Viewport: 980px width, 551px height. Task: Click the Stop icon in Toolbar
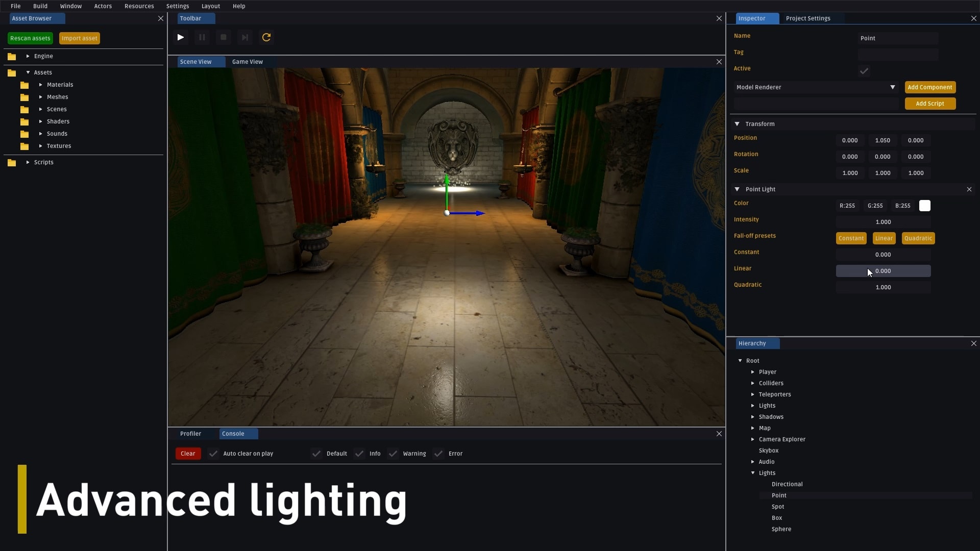(x=224, y=37)
